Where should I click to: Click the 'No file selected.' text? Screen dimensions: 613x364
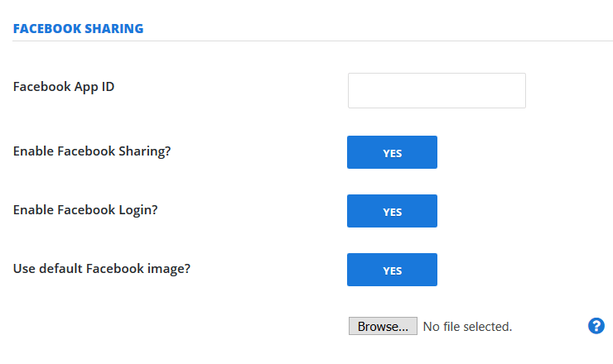pos(467,327)
